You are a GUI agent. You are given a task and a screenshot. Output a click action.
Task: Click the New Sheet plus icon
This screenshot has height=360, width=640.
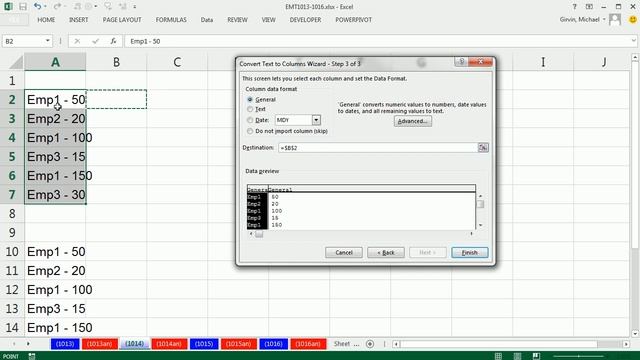point(370,344)
